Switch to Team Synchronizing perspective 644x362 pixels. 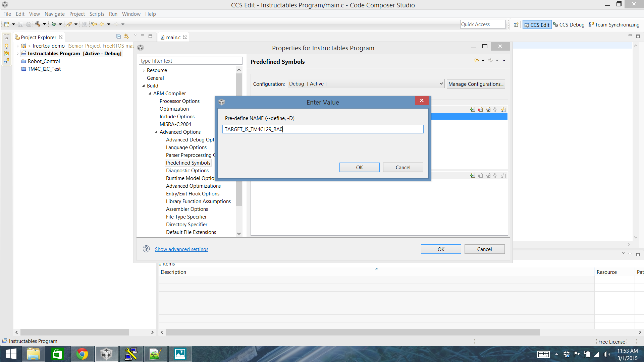pos(614,24)
